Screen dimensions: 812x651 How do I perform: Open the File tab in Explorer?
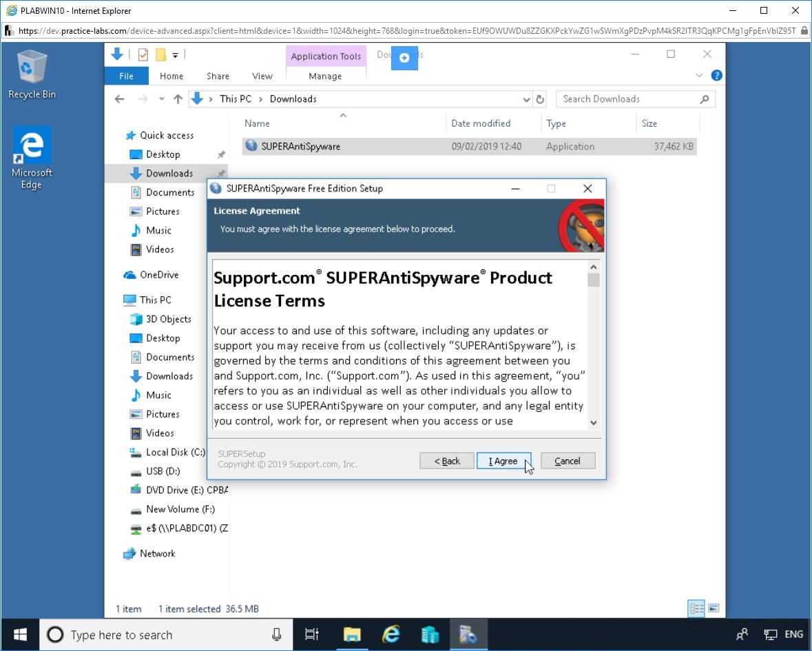[x=126, y=76]
